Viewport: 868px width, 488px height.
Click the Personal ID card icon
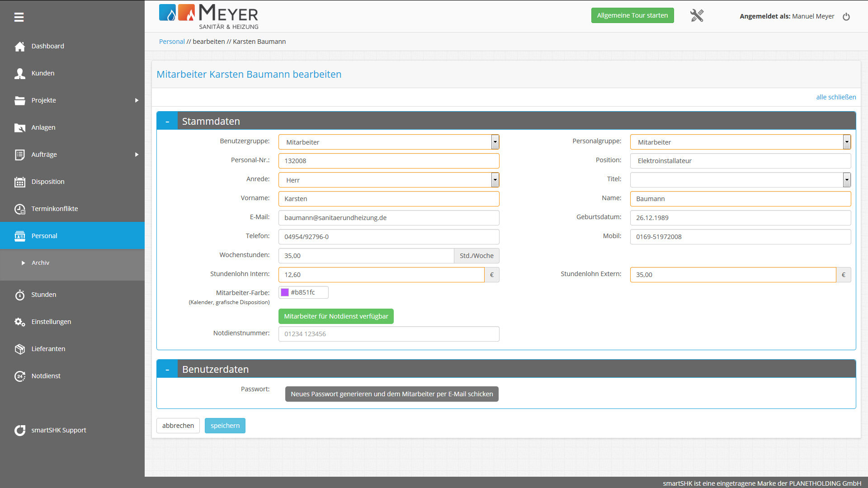(x=19, y=236)
